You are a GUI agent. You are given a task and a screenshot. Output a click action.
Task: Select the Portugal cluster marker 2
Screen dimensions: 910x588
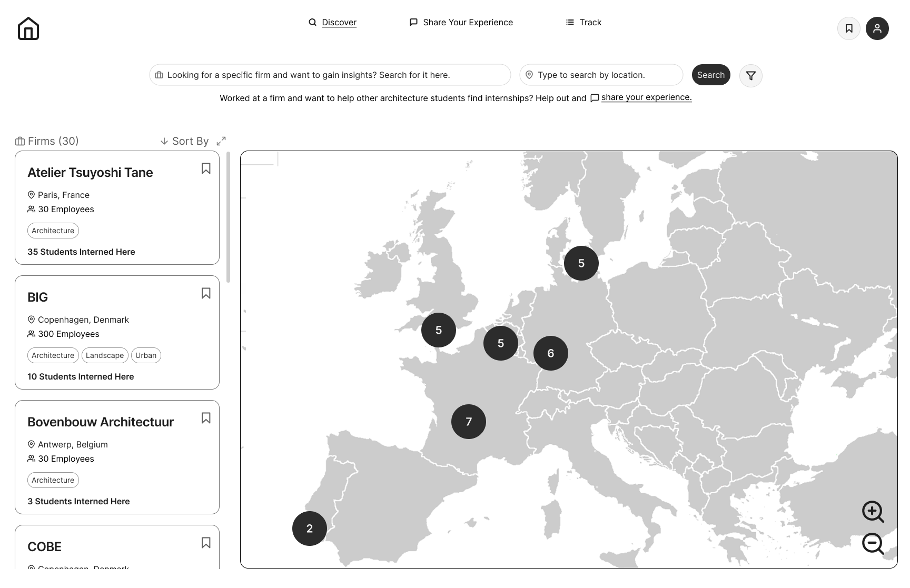point(310,529)
